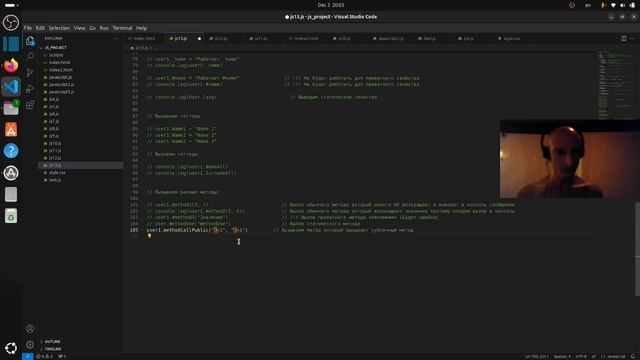Open Explorer panel ellipsis menu
The width and height of the screenshot is (640, 360).
pyautogui.click(x=116, y=38)
